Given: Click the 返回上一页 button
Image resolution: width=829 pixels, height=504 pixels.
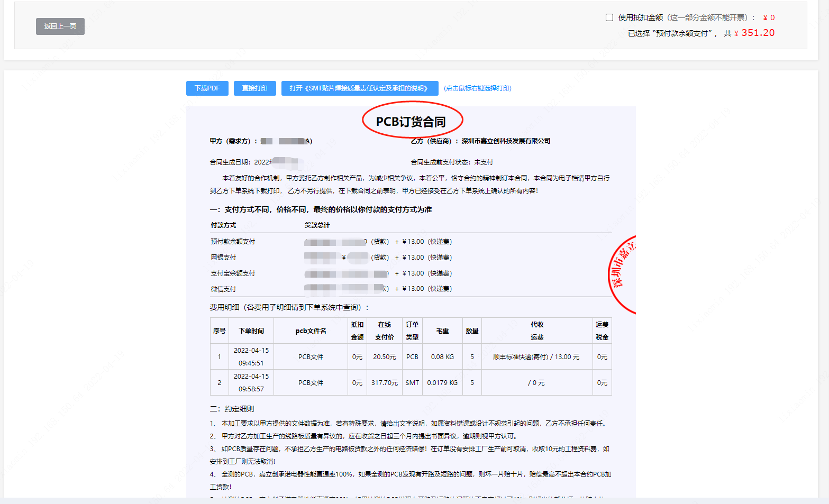Looking at the screenshot, I should (60, 26).
